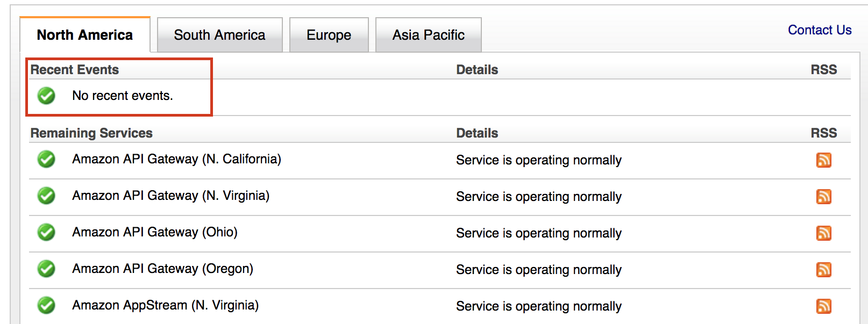This screenshot has width=868, height=324.
Task: Select the North America tab
Action: click(85, 35)
